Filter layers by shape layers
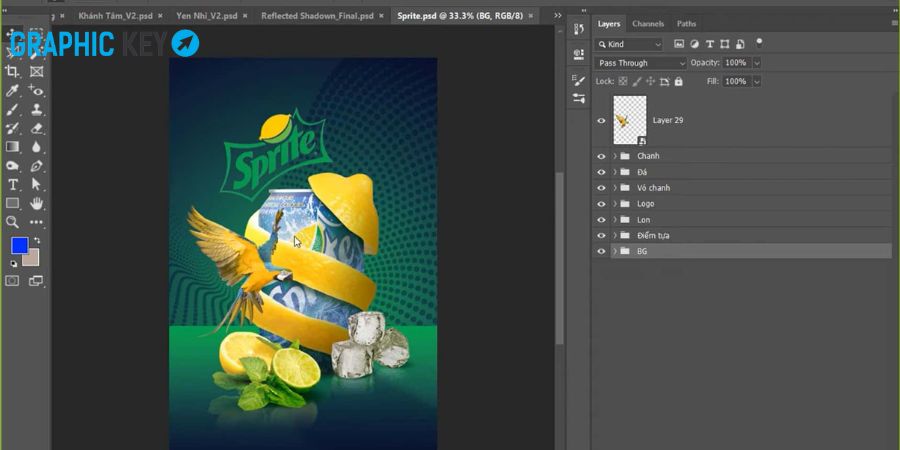The height and width of the screenshot is (450, 900). [724, 44]
